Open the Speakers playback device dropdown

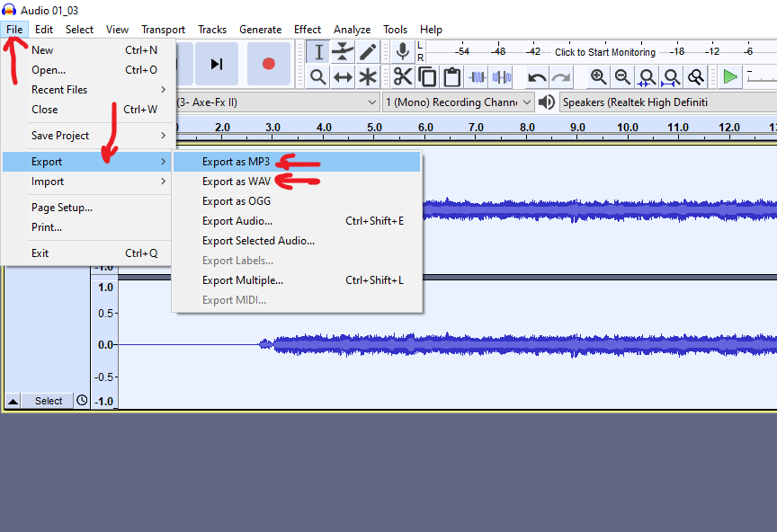pyautogui.click(x=665, y=102)
